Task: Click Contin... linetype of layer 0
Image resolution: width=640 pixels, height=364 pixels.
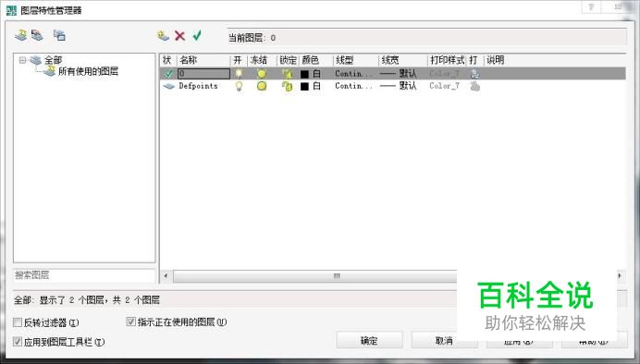Action: [353, 74]
